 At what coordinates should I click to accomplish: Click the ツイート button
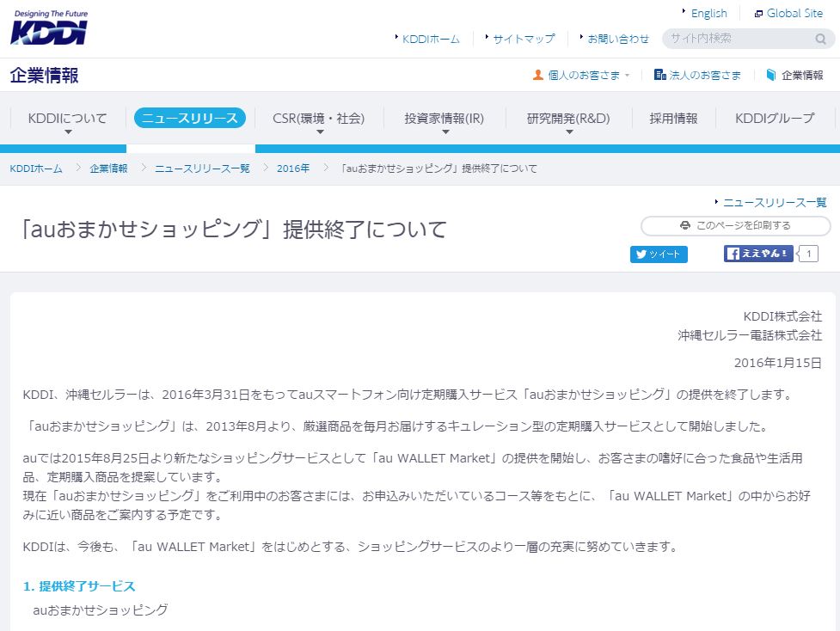pyautogui.click(x=659, y=254)
